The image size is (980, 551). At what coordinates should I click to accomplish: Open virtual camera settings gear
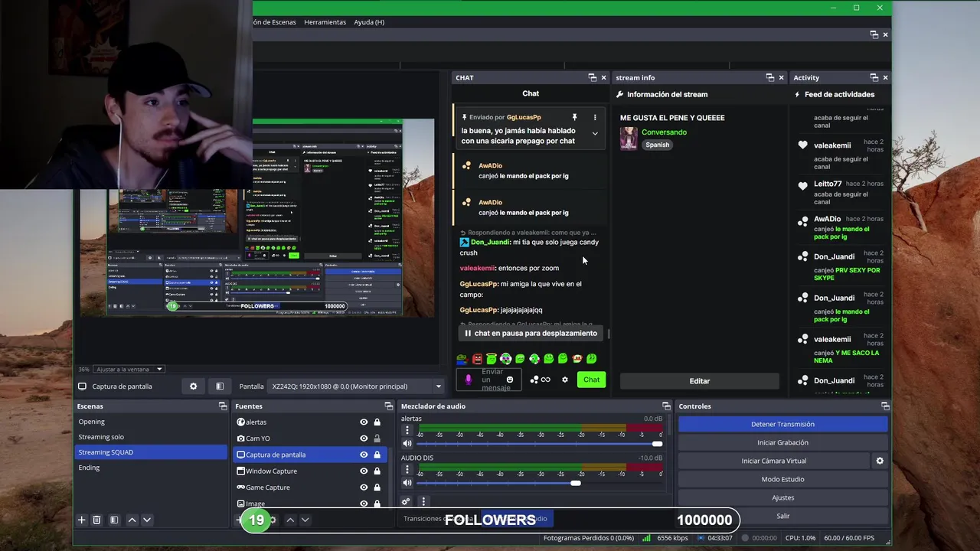click(x=880, y=461)
